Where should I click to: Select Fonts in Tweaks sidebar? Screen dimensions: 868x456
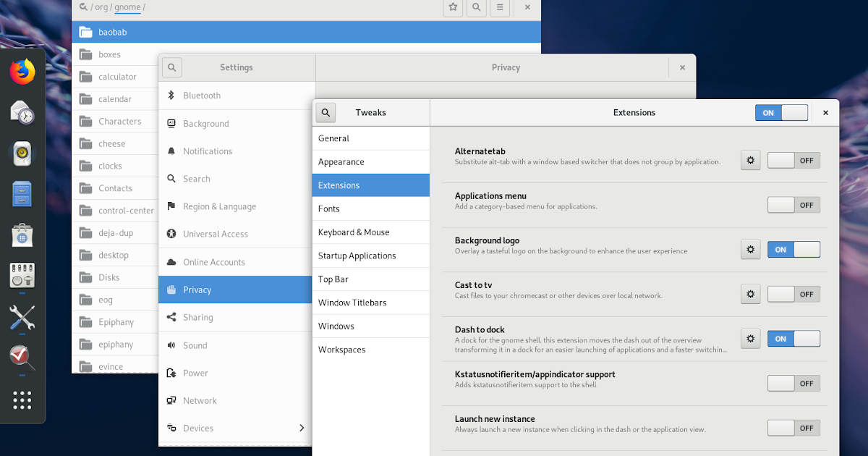pyautogui.click(x=371, y=208)
